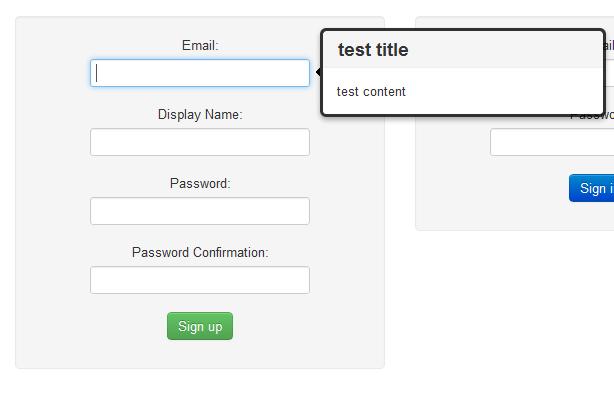Click the popover's left-pointing arrow tip
The image size is (614, 409).
point(317,72)
